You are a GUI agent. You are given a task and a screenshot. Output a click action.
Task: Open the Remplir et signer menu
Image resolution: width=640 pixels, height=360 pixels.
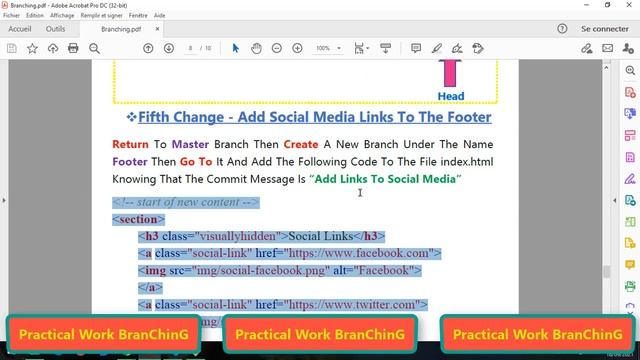[101, 15]
